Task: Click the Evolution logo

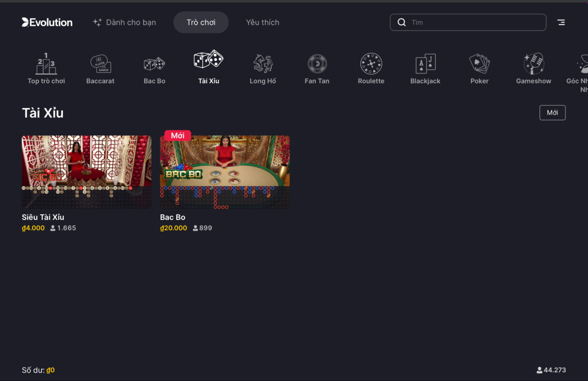Action: pyautogui.click(x=47, y=22)
